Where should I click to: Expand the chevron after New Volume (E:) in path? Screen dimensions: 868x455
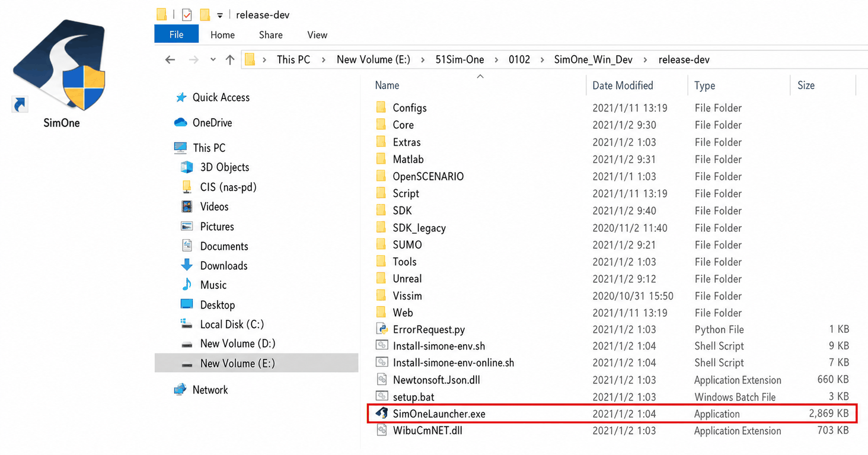click(423, 59)
